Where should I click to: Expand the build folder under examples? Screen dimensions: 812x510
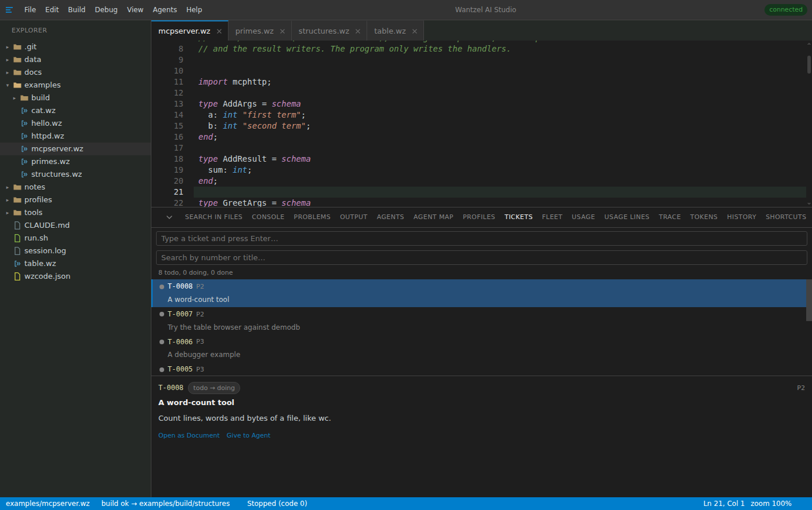pyautogui.click(x=14, y=98)
